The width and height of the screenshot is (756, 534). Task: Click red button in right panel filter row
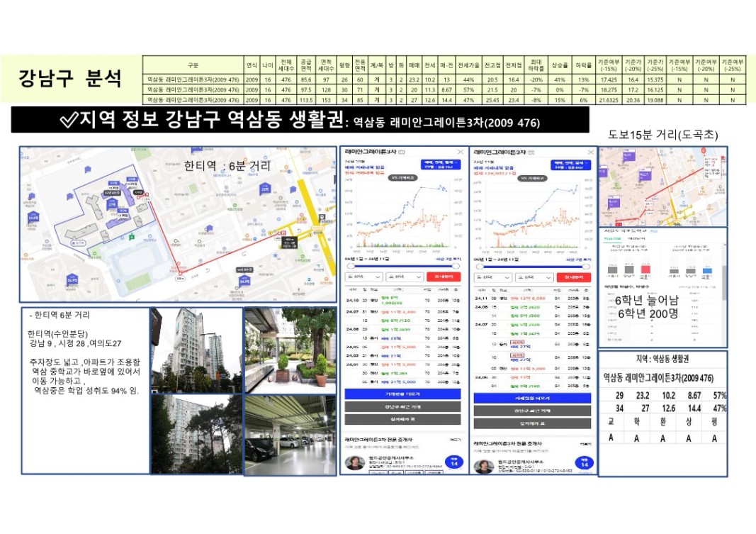click(573, 277)
